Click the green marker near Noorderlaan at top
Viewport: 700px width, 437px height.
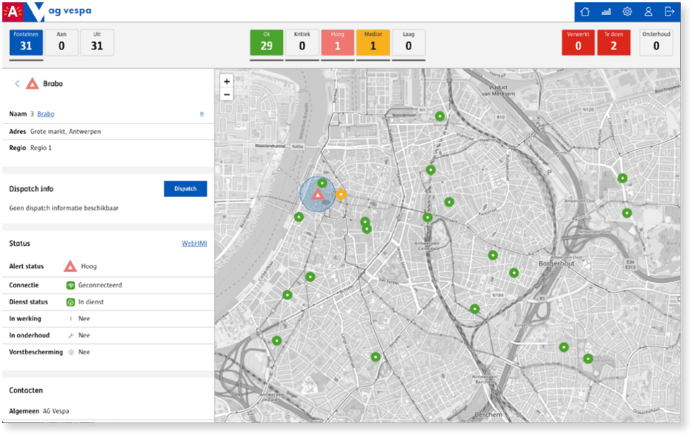point(440,116)
